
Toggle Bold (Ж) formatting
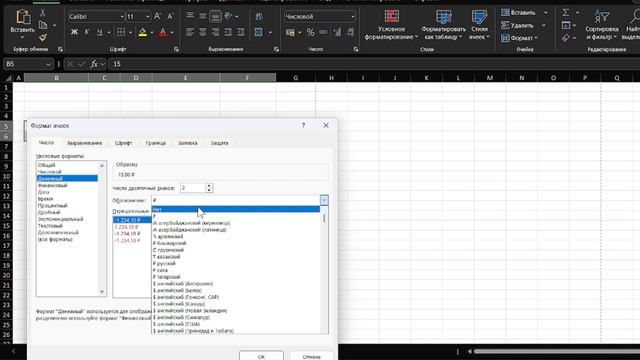(74, 32)
